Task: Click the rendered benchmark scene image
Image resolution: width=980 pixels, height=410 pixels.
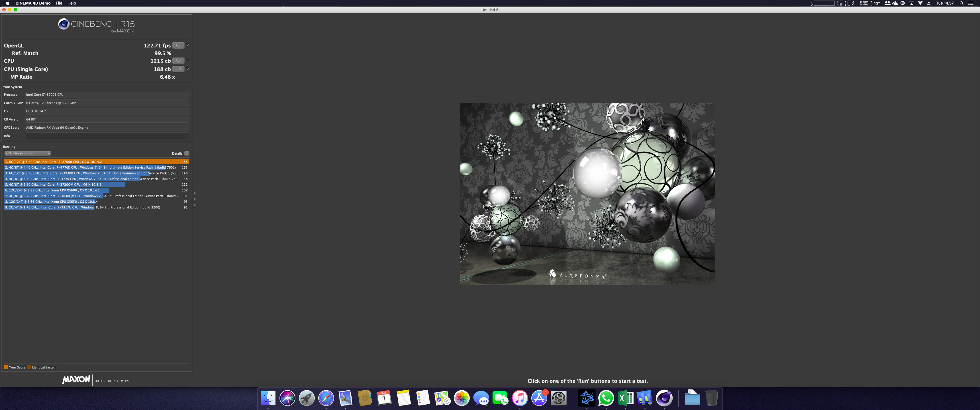Action: [x=587, y=194]
